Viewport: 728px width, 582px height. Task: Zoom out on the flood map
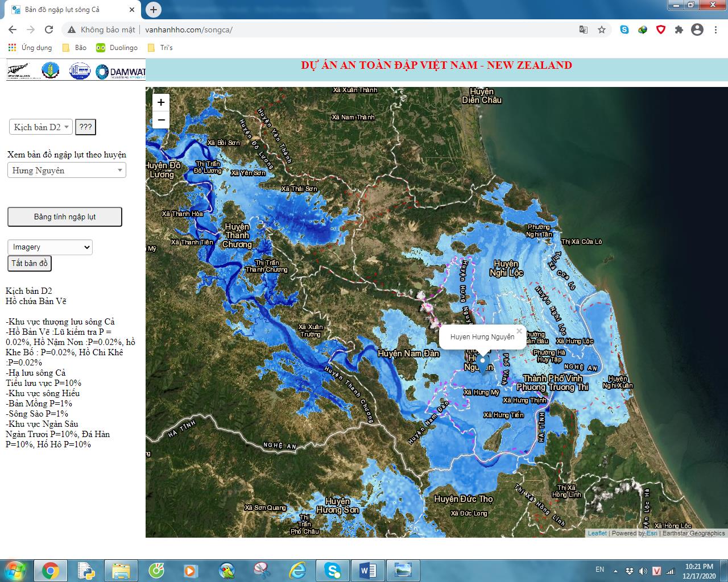click(x=161, y=120)
